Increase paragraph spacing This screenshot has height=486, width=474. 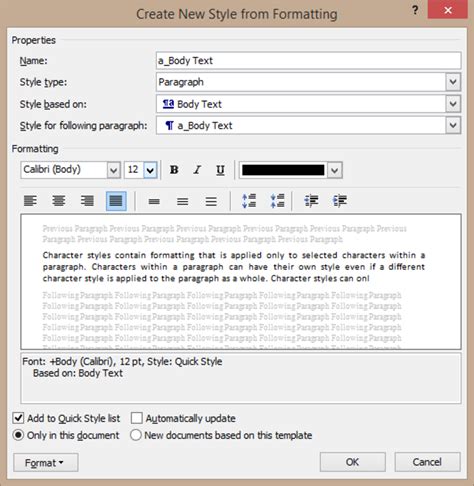249,201
